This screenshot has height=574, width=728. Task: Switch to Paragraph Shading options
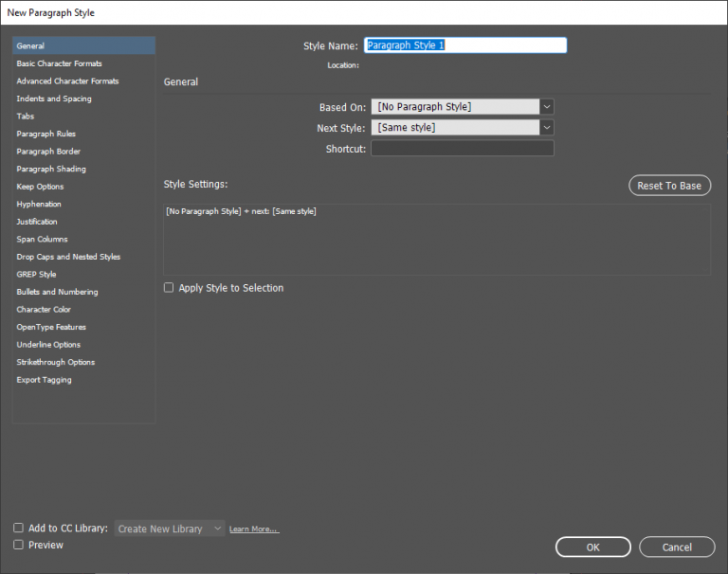click(51, 169)
